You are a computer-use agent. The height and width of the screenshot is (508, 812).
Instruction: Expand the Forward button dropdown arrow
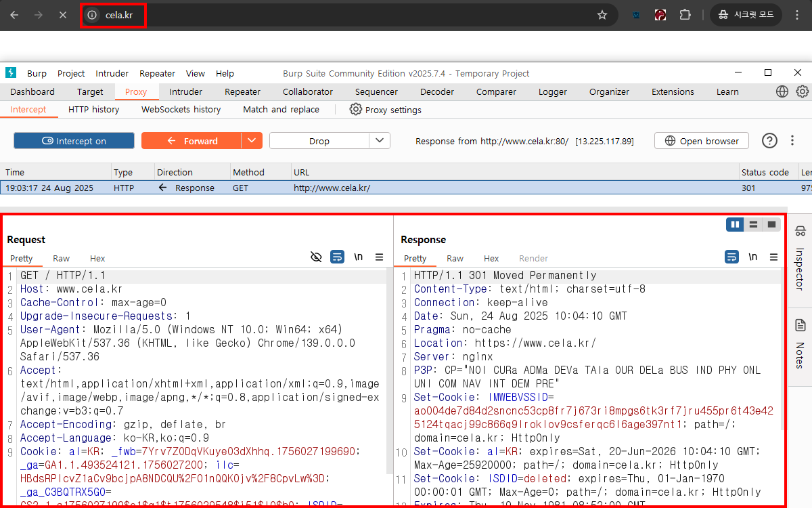pyautogui.click(x=252, y=141)
